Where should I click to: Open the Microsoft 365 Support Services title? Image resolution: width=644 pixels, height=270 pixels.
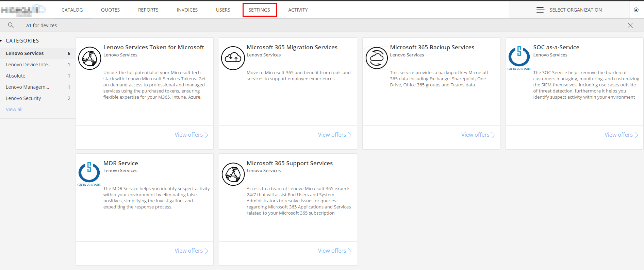[x=290, y=163]
